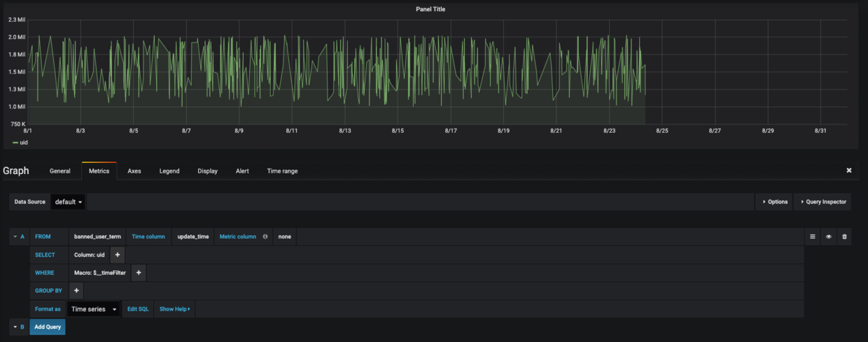
Task: Add a column with the SELECT plus button
Action: [x=118, y=255]
